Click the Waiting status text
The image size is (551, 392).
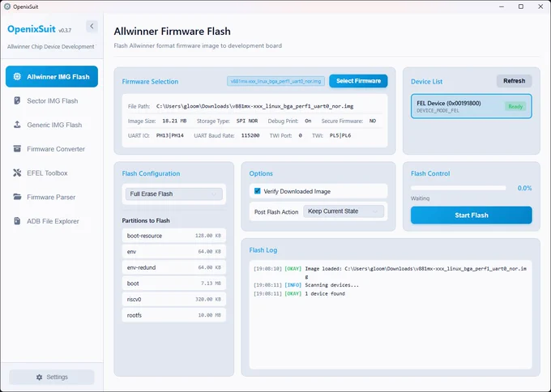tap(420, 198)
